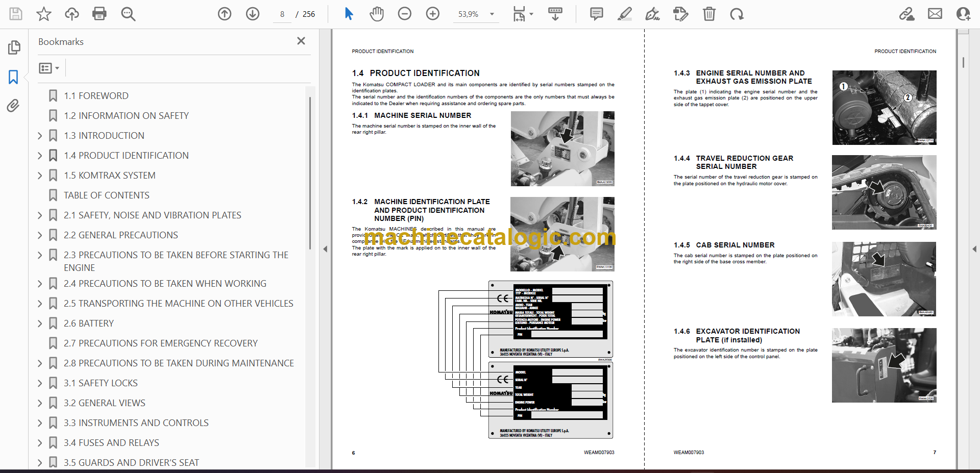This screenshot has width=980, height=473.
Task: Expand 2.8 PRECAUTIONS DURING MAINTENANCE bookmark
Action: pyautogui.click(x=40, y=363)
